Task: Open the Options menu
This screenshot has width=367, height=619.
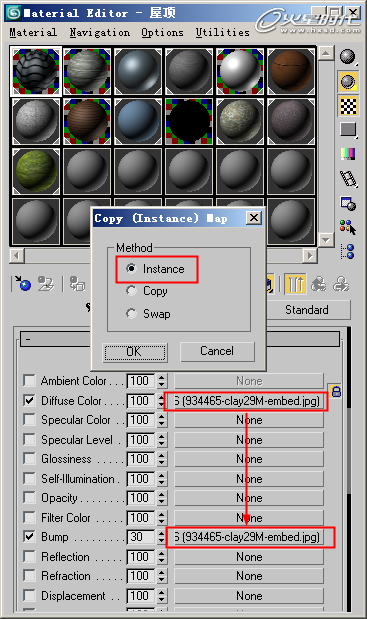Action: [162, 33]
